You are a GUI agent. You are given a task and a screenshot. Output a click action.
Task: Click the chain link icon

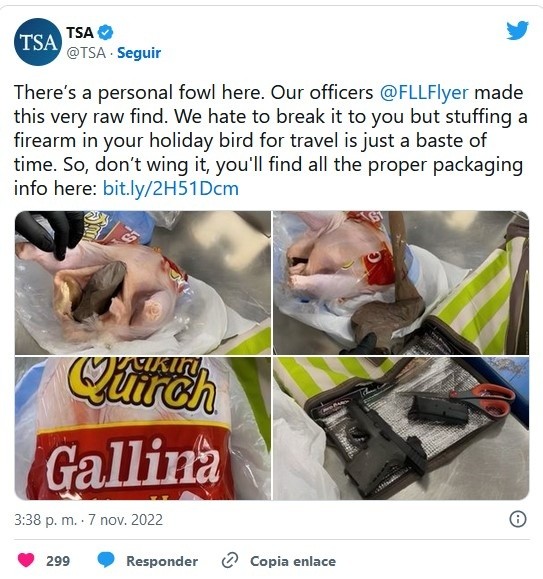point(230,561)
